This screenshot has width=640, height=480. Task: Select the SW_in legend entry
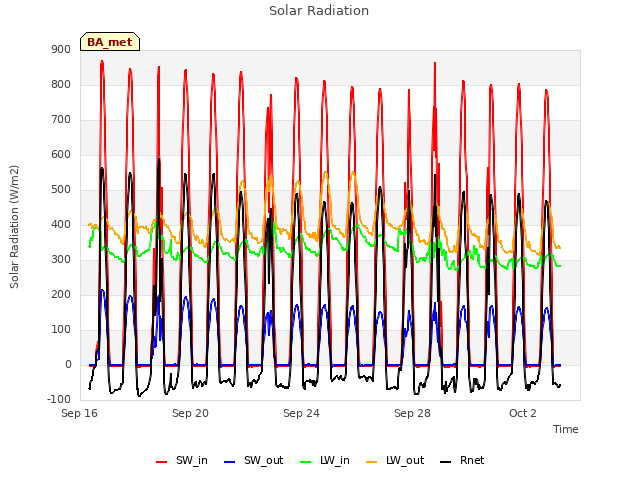[182, 460]
